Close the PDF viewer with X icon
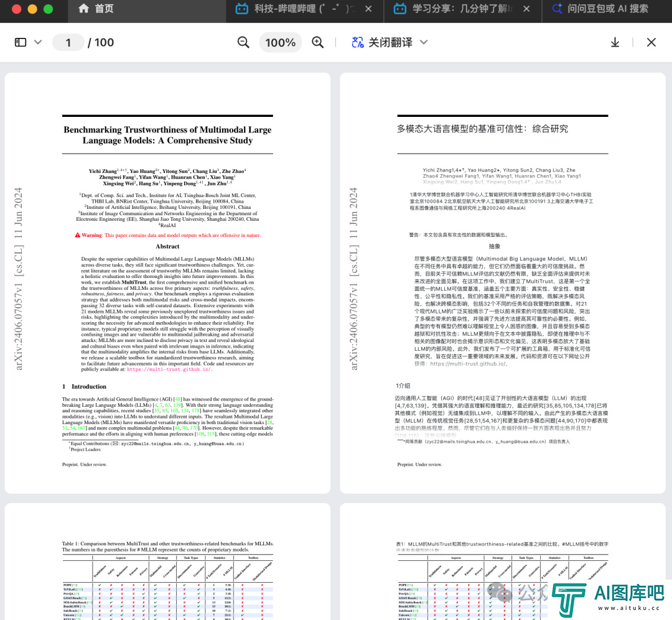This screenshot has width=672, height=620. point(651,42)
